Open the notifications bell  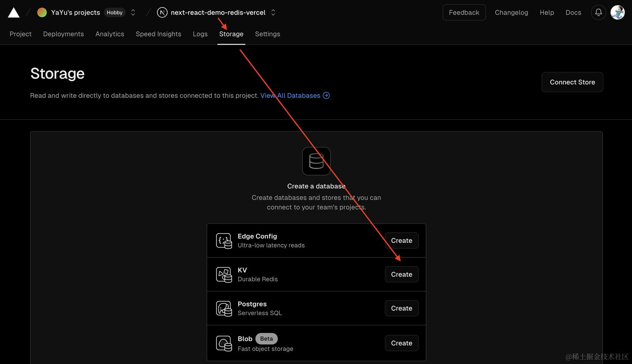(598, 13)
